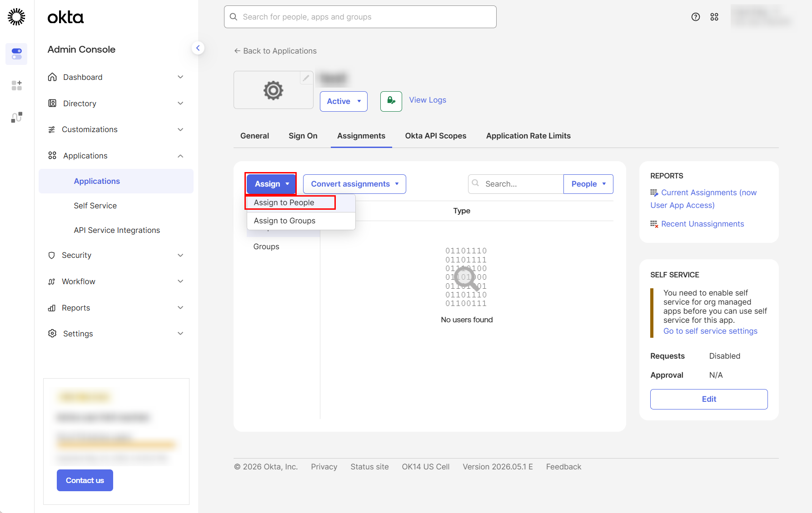The width and height of the screenshot is (812, 513).
Task: Follow the View Logs link
Action: [x=428, y=100]
